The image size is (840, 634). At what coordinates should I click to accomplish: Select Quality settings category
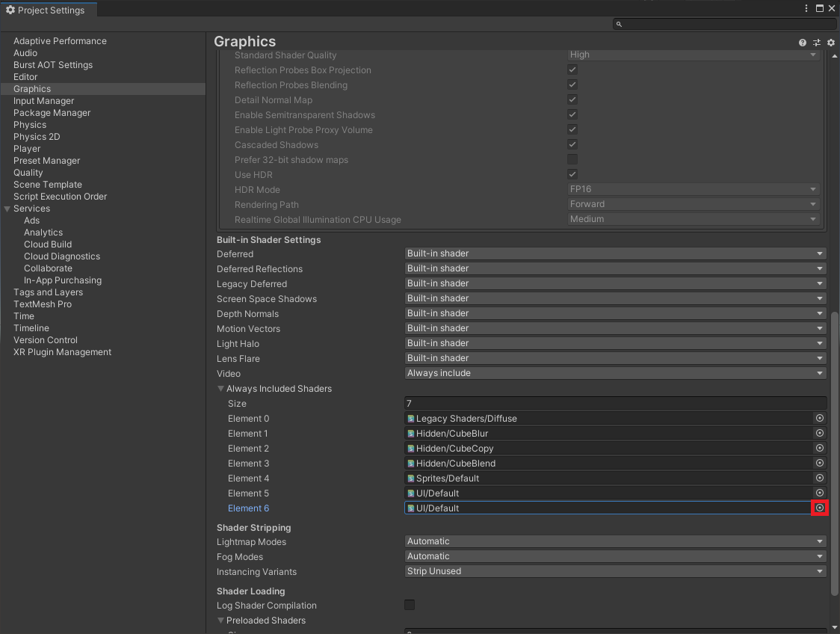click(x=28, y=173)
